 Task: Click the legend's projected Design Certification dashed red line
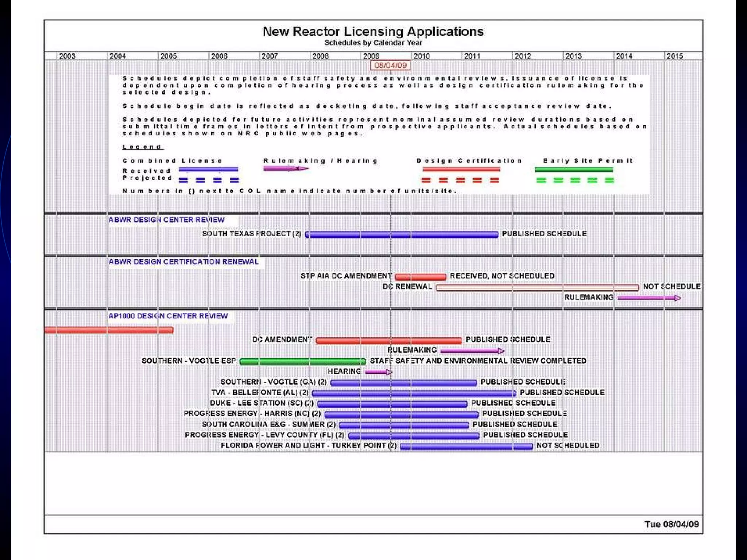click(x=460, y=180)
